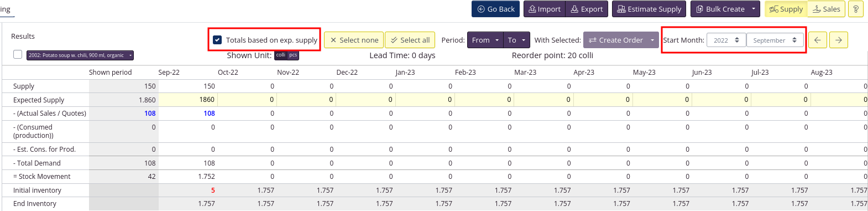Click the Est. Cons. for Prod. row label

click(44, 150)
